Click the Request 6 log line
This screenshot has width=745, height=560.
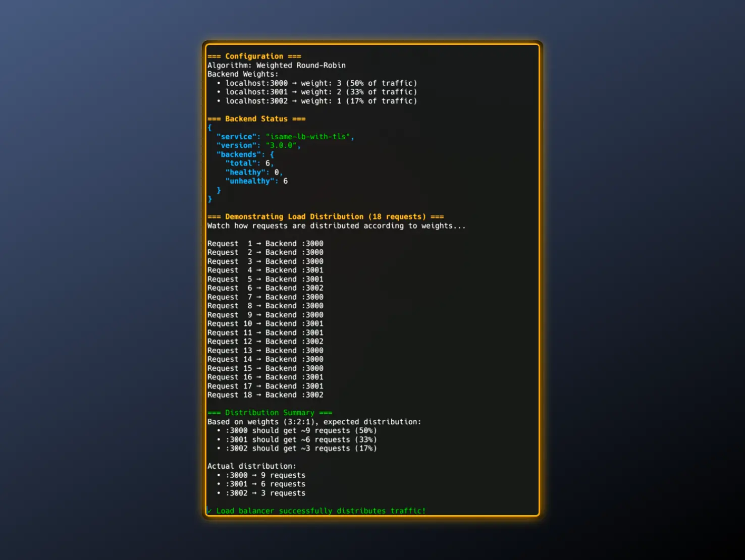pyautogui.click(x=265, y=288)
